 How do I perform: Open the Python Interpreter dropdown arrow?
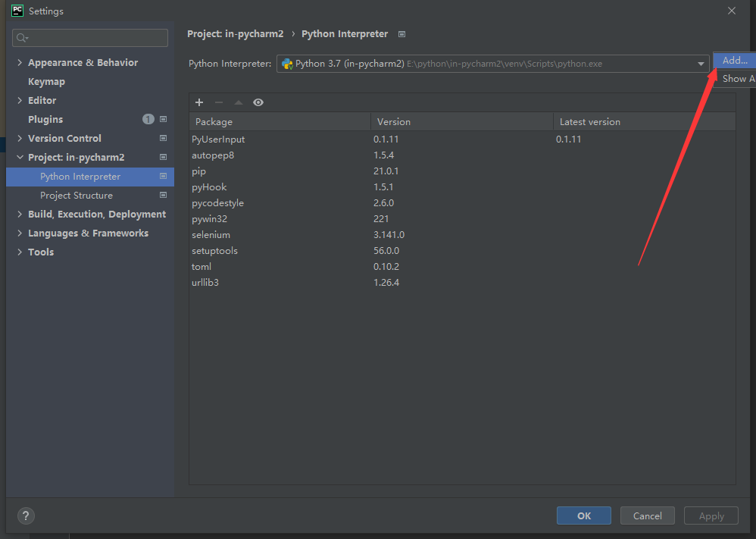(x=701, y=64)
